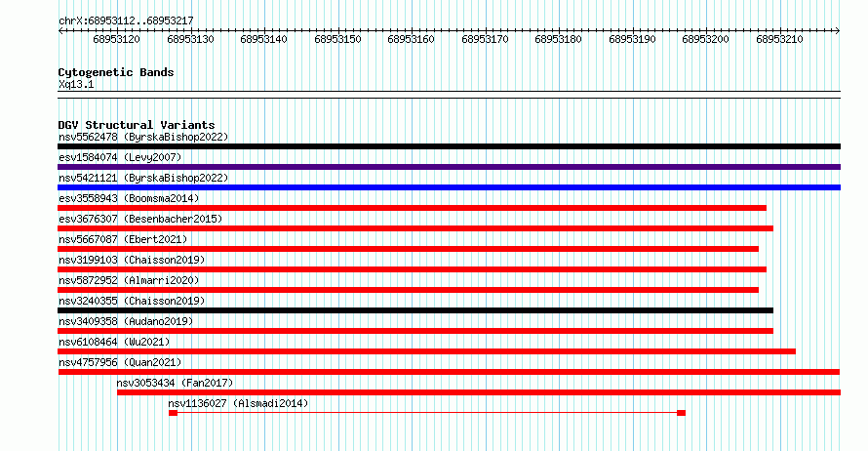
Task: Open the nsv5421121 (ByrskaBishop2022) label
Action: 143,178
